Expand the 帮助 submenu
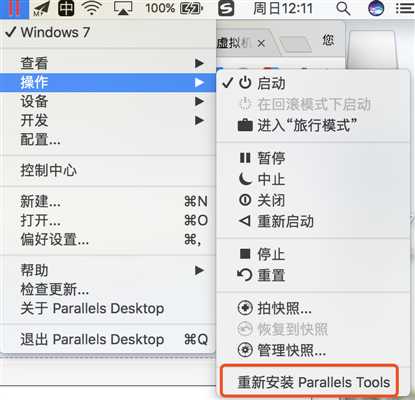 pos(108,270)
